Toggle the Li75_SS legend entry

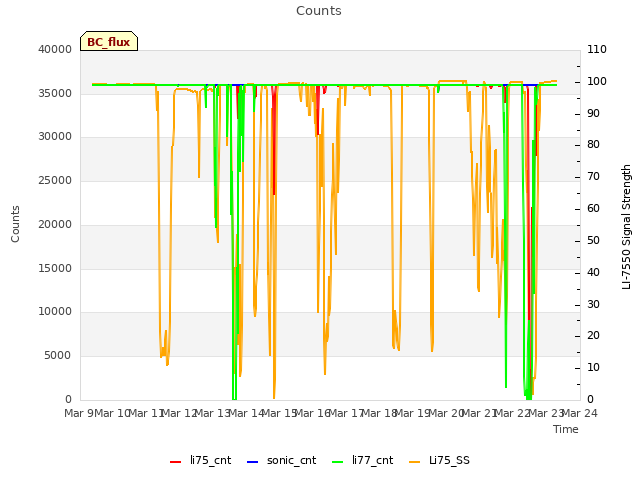tap(439, 461)
